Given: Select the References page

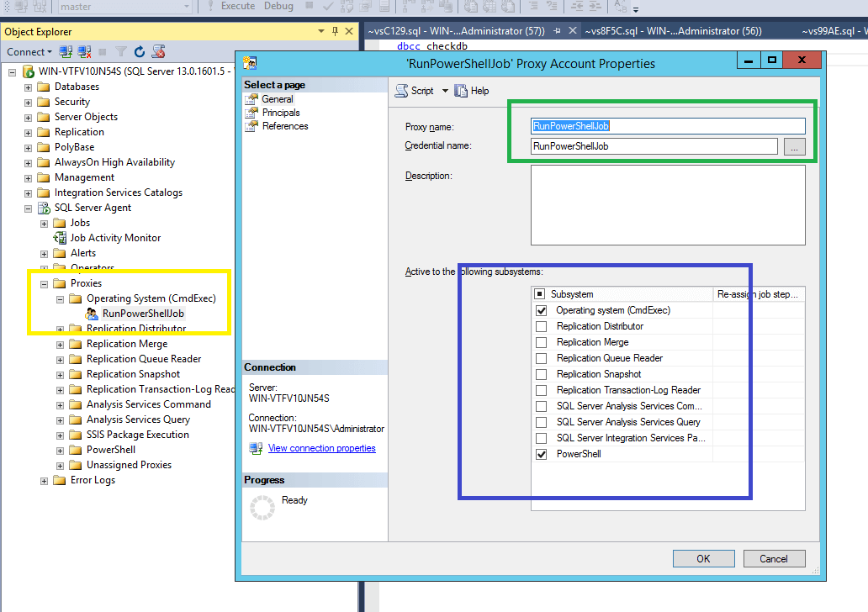Looking at the screenshot, I should [x=285, y=126].
